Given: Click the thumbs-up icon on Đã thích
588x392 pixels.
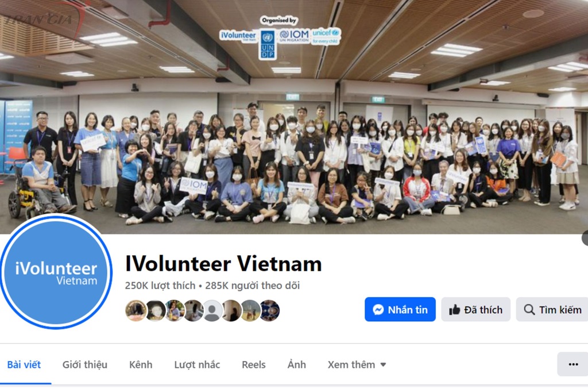Looking at the screenshot, I should (x=455, y=309).
